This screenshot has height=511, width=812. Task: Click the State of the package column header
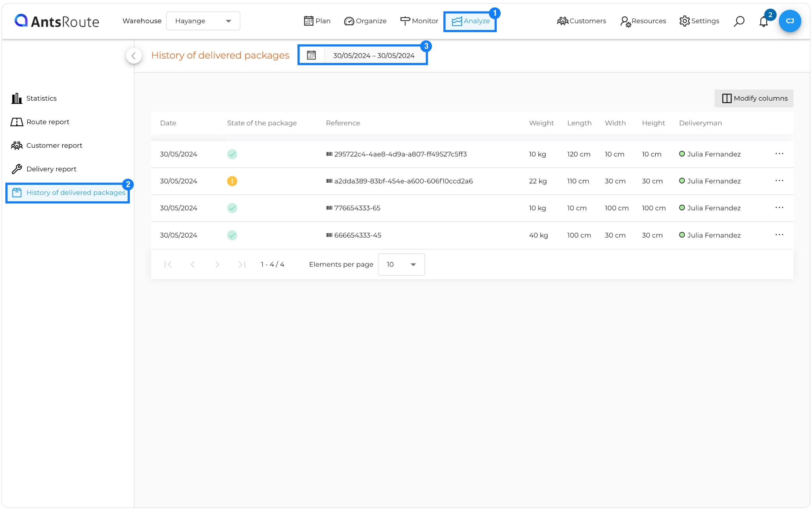coord(262,123)
